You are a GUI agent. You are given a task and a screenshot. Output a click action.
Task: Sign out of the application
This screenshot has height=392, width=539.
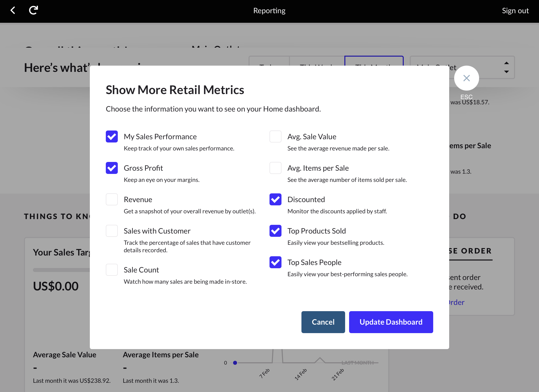point(515,10)
